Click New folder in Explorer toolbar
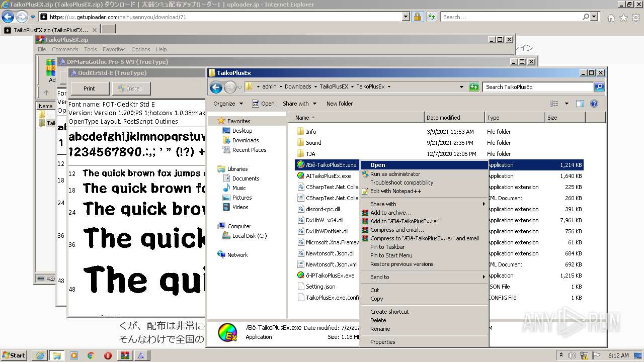This screenshot has height=362, width=644. pos(340,104)
